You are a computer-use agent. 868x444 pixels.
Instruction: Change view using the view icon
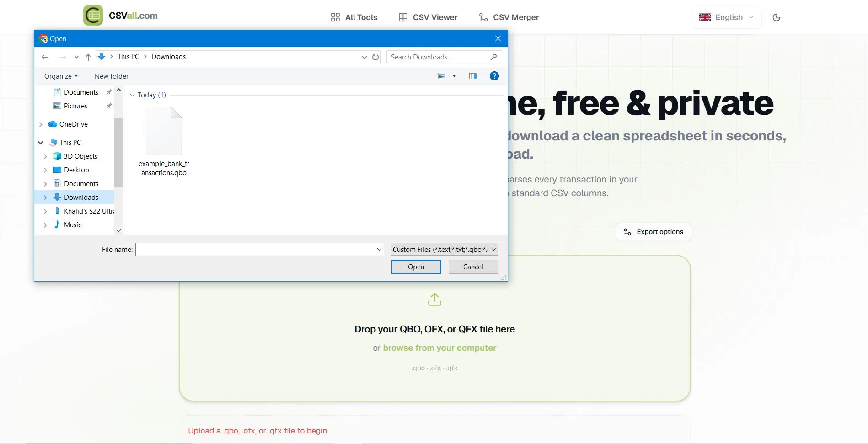point(442,76)
